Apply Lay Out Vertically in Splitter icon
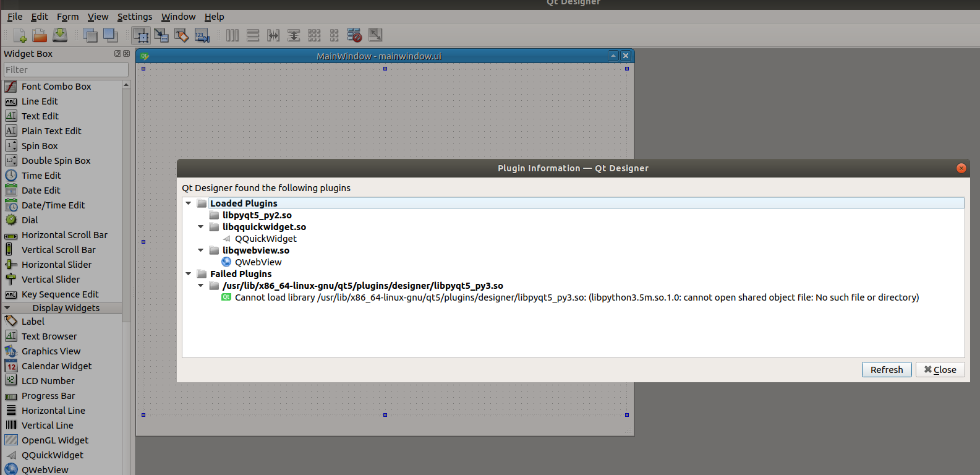 (x=294, y=35)
